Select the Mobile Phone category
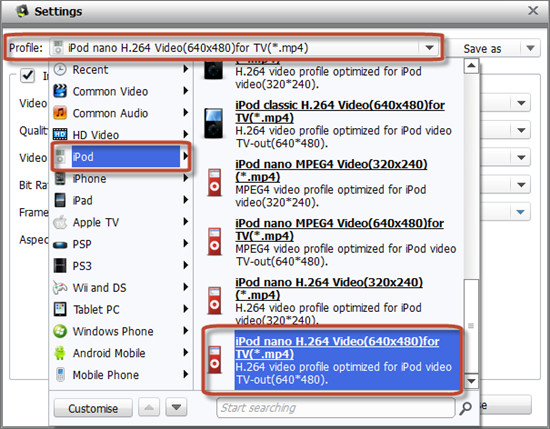Viewport: 550px width, 429px height. pos(121,375)
